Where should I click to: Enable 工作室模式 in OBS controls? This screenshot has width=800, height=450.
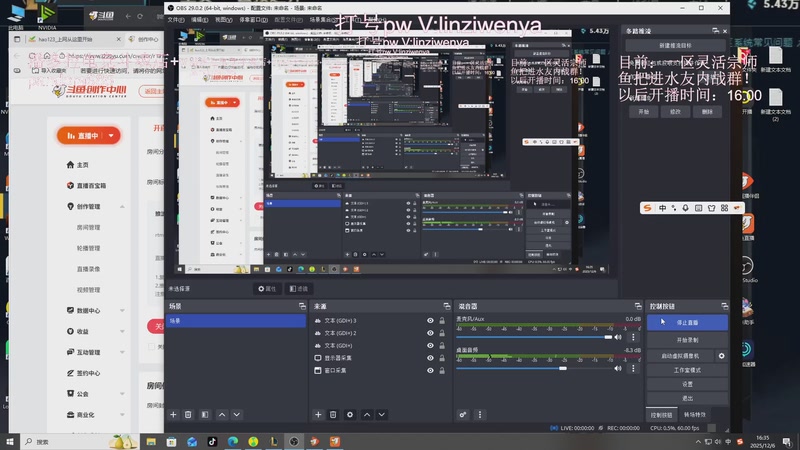[687, 370]
